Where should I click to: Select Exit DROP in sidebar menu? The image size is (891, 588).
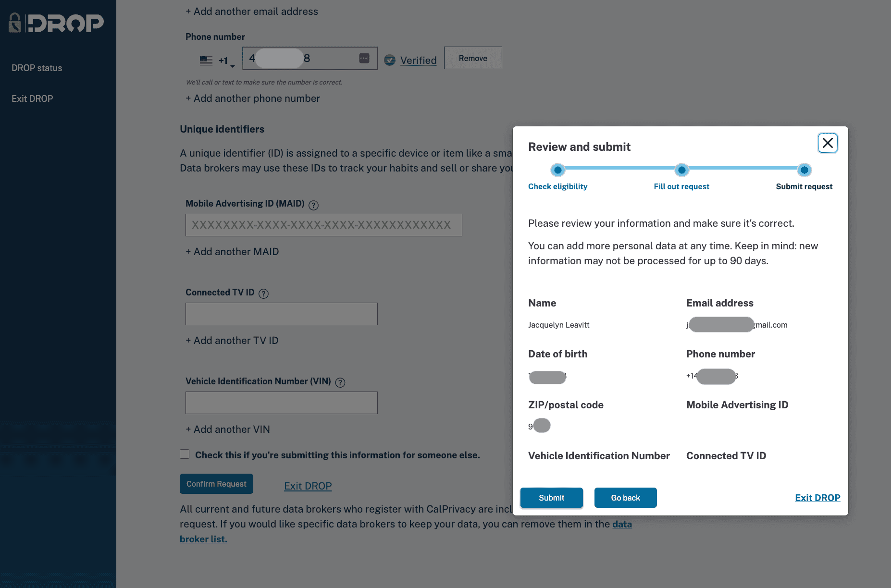32,99
